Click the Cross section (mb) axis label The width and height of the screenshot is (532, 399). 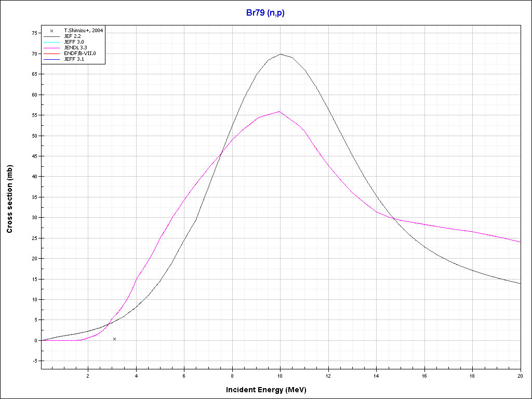pyautogui.click(x=9, y=199)
